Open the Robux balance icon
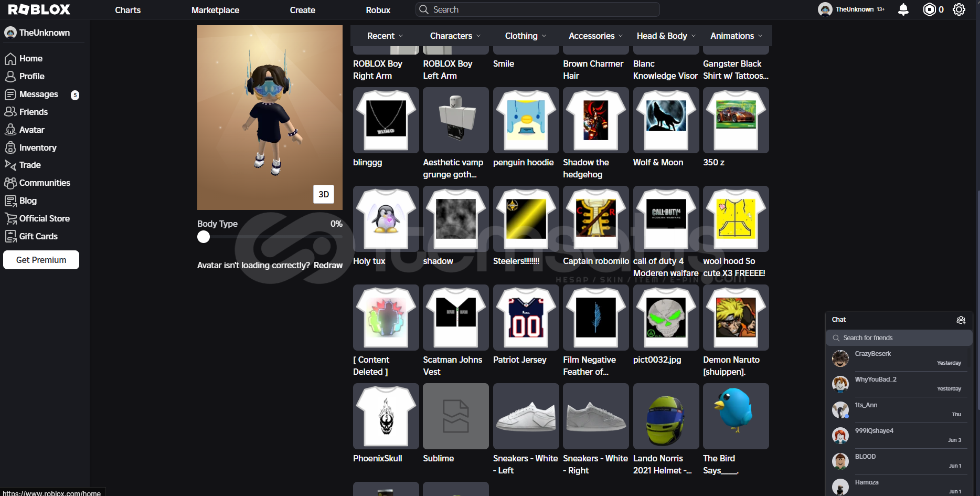This screenshot has width=980, height=496. pos(929,9)
